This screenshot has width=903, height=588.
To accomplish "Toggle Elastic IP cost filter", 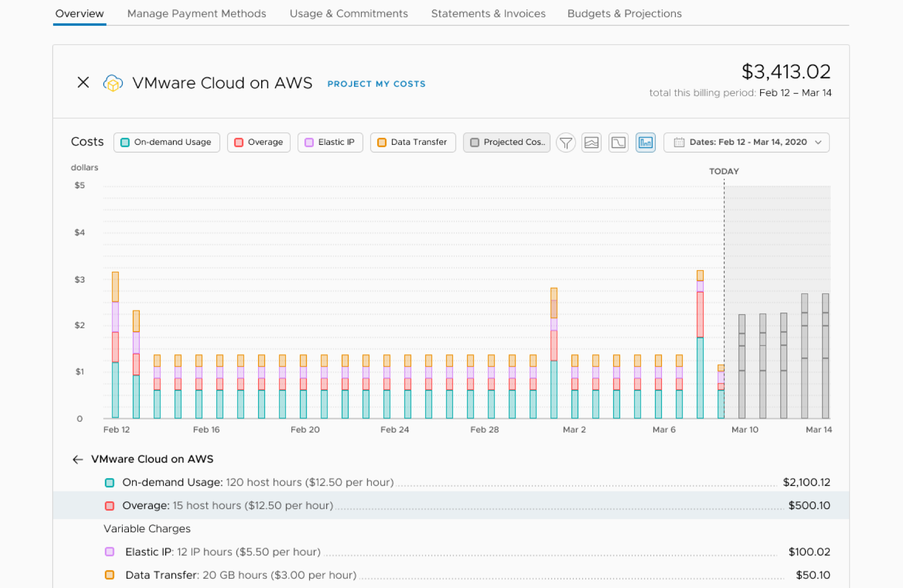I will (x=330, y=142).
